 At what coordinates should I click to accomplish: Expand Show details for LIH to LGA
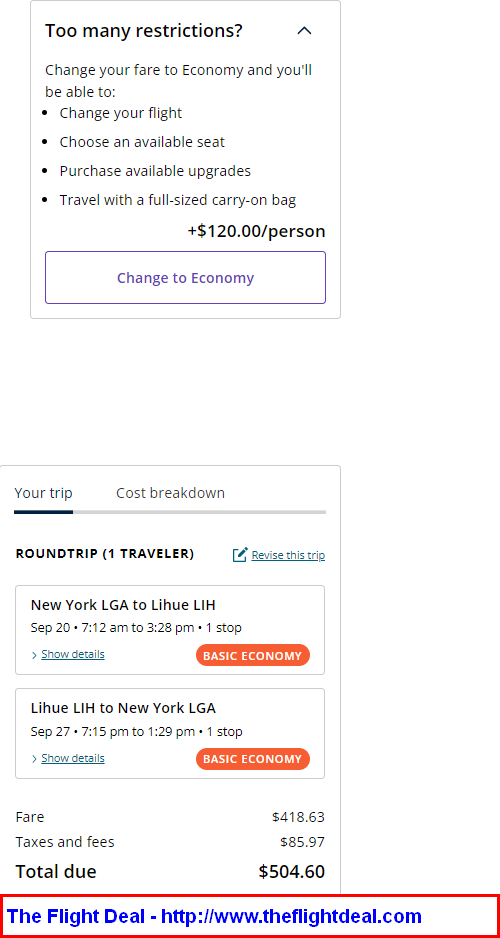73,758
